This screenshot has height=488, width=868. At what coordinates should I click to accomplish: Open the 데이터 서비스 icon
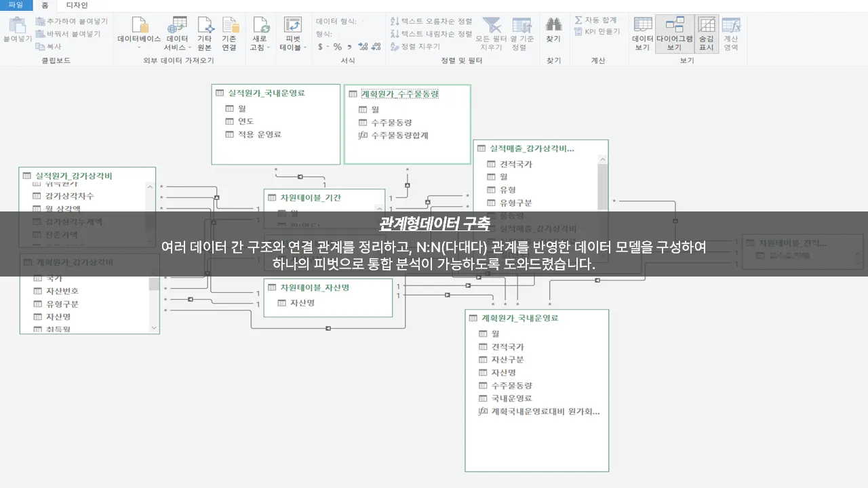click(x=177, y=34)
